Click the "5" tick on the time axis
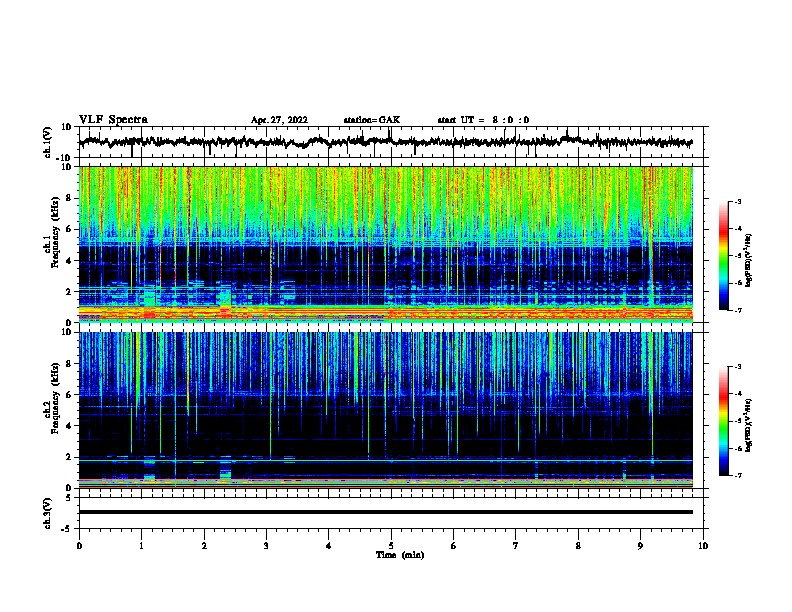The image size is (792, 612). [x=391, y=546]
